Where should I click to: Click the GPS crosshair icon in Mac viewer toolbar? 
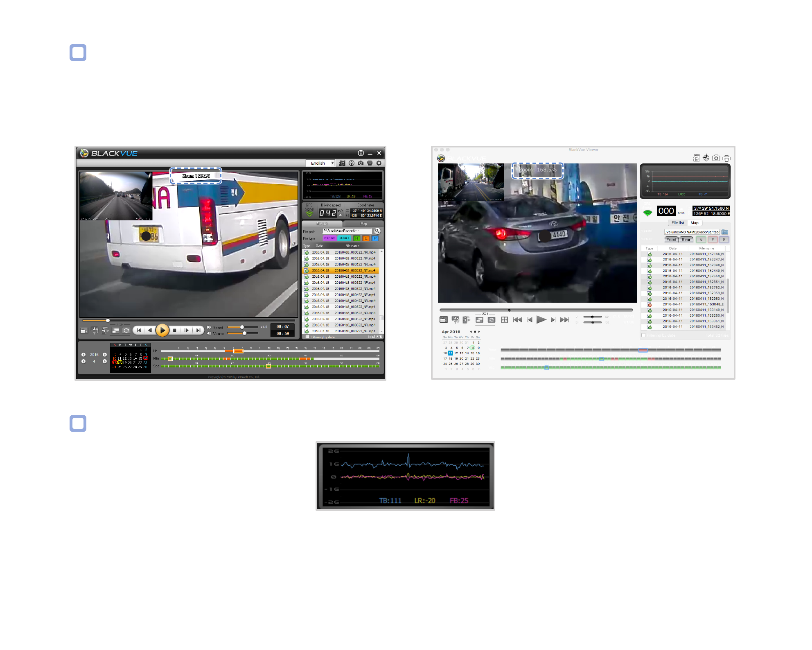706,158
